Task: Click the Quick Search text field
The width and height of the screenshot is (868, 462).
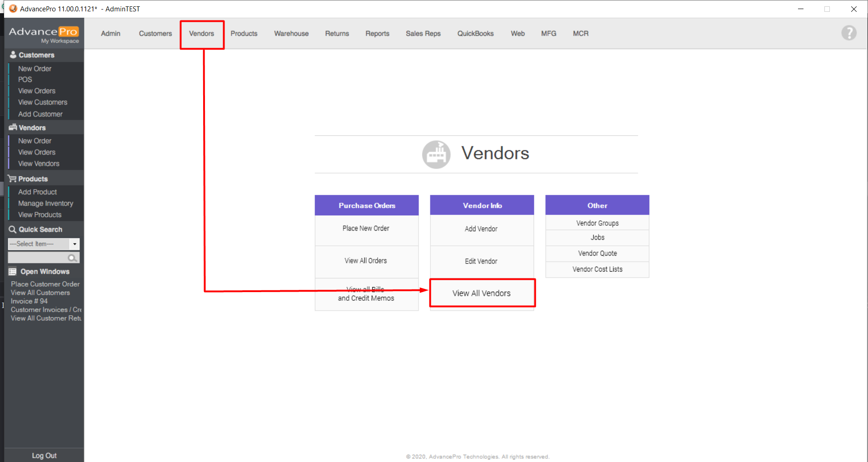Action: tap(38, 258)
